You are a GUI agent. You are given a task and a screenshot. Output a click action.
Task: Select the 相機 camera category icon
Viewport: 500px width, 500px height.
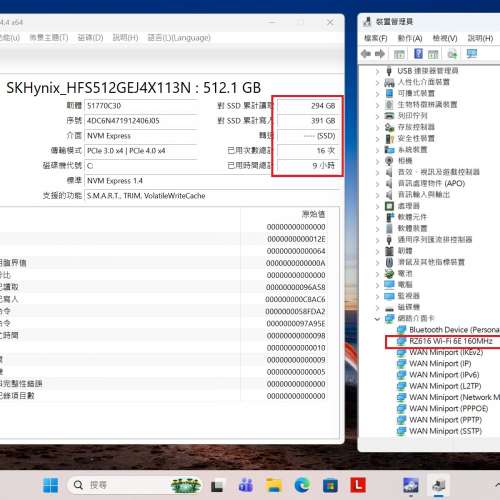[x=389, y=161]
